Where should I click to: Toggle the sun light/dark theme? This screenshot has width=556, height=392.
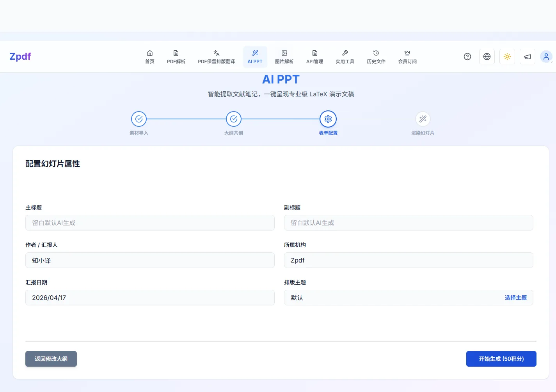pos(507,57)
